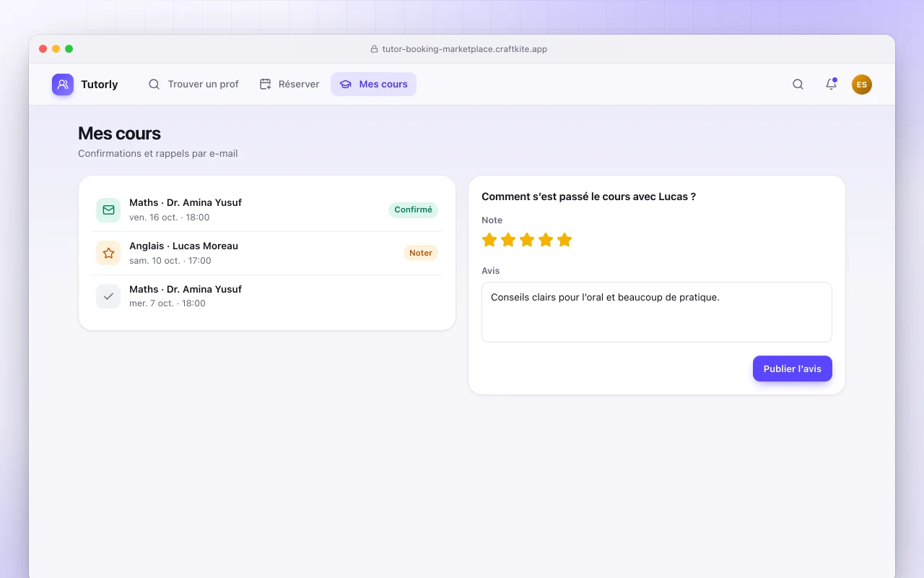Click the subtitle Confirmations et rappels par e-mail
Viewport: 924px width, 578px height.
[158, 153]
